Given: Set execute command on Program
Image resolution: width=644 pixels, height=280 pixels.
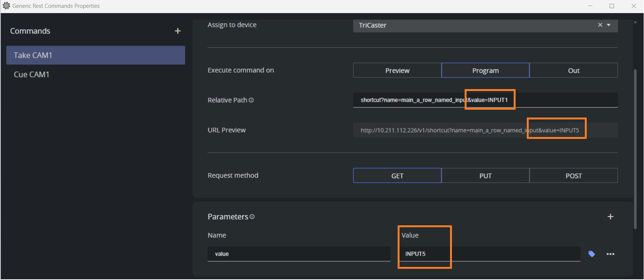Looking at the screenshot, I should click(486, 70).
